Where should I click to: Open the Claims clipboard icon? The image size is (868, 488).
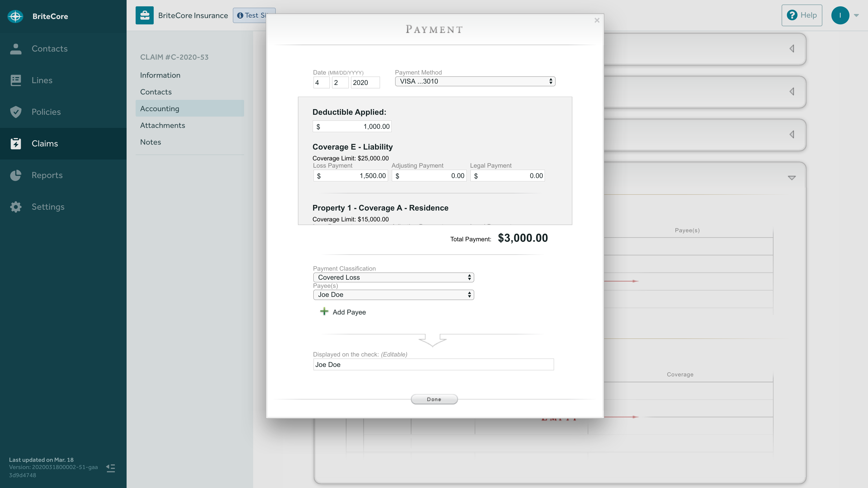click(16, 143)
